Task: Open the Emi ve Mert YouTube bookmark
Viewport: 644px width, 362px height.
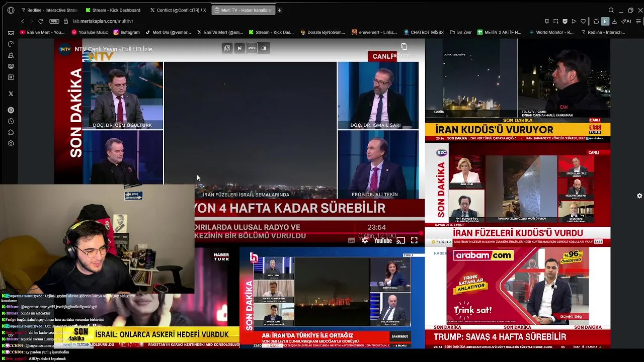Action: click(42, 32)
